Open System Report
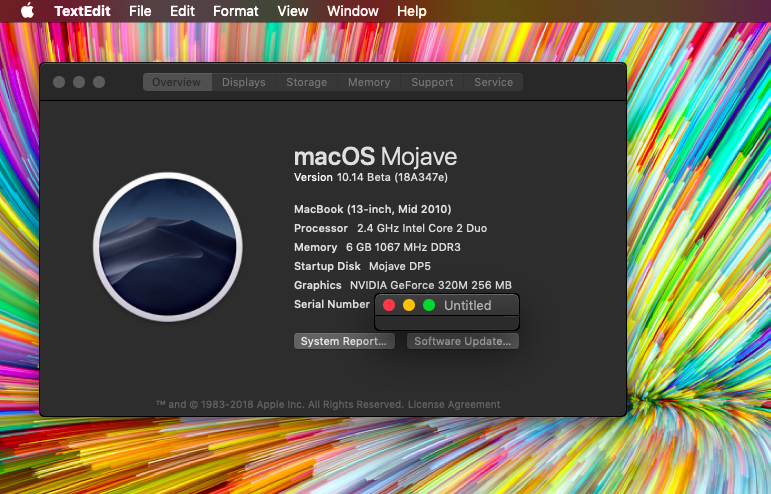771x494 pixels. click(344, 341)
